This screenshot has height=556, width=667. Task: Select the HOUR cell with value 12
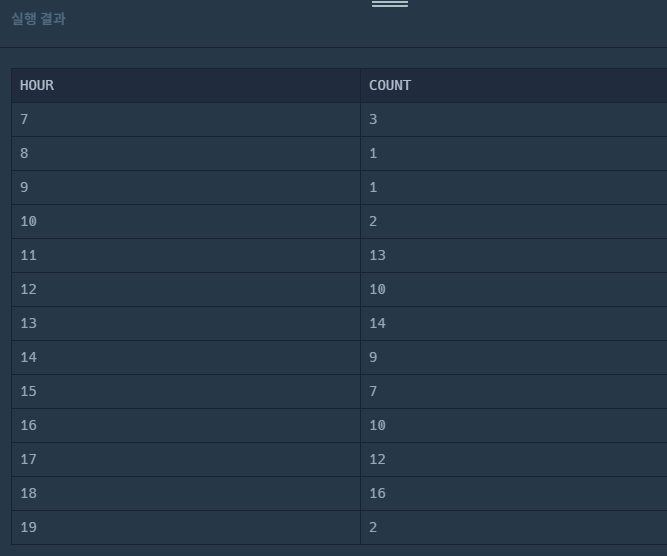coord(186,290)
